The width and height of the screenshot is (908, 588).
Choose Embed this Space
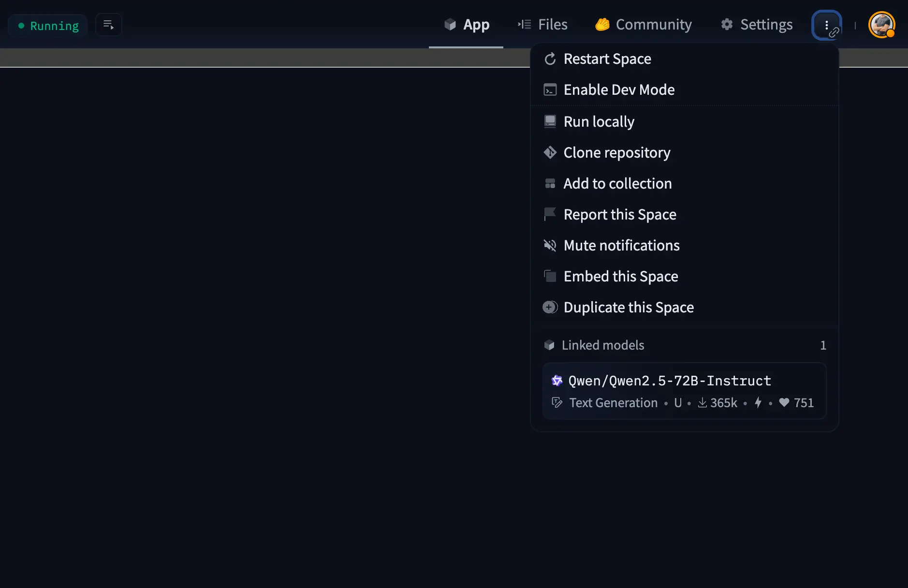pos(684,277)
